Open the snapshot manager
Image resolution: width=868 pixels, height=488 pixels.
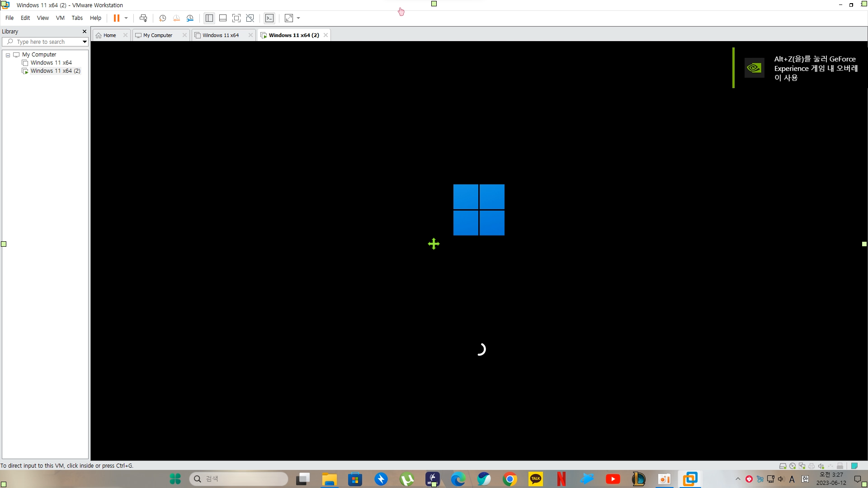pos(190,18)
